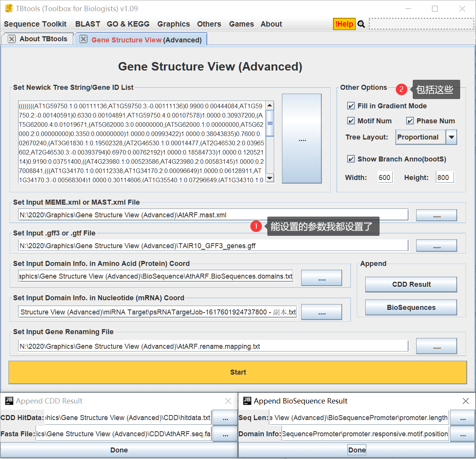Click the Width input field
Viewport: 476px width, 459px height.
(x=385, y=177)
